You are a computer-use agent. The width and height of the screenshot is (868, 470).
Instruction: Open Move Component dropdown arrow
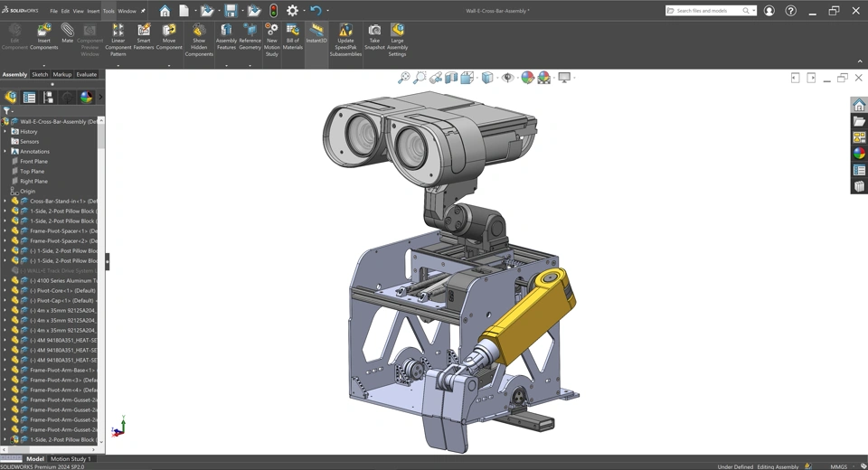[169, 65]
